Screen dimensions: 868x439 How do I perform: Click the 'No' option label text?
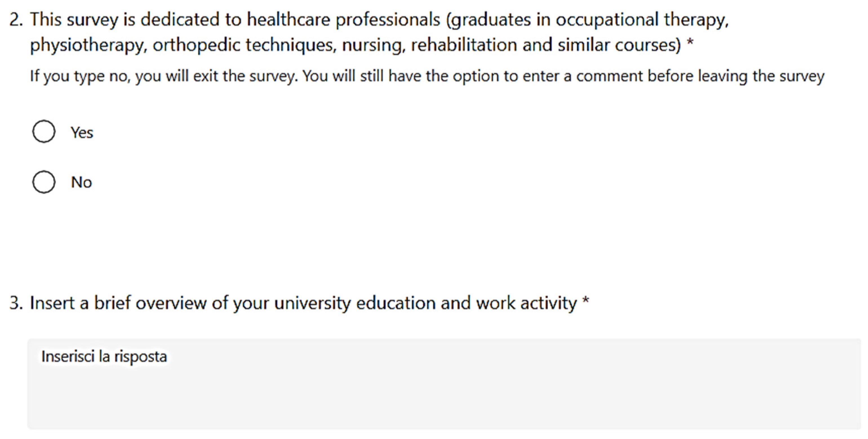pos(81,182)
